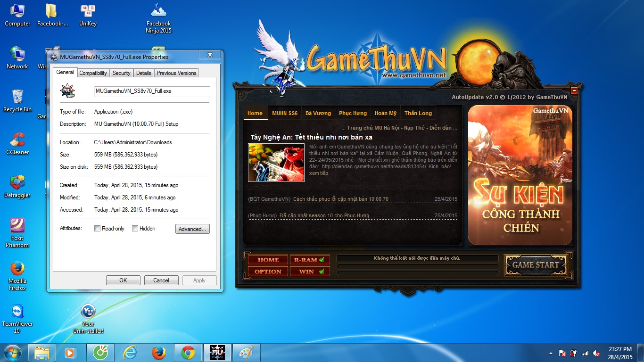This screenshot has height=362, width=644.
Task: Open the 'Cách khắc phục lỗi cập nhật' news link
Action: [341, 199]
